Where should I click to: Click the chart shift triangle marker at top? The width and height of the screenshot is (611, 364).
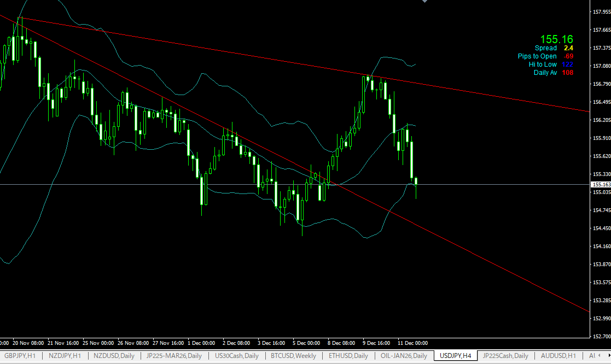pyautogui.click(x=424, y=2)
